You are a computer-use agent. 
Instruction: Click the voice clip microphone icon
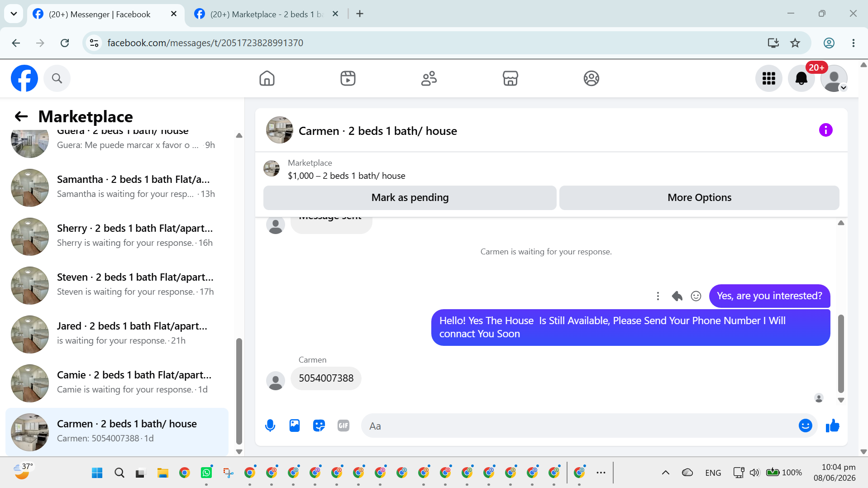[270, 426]
